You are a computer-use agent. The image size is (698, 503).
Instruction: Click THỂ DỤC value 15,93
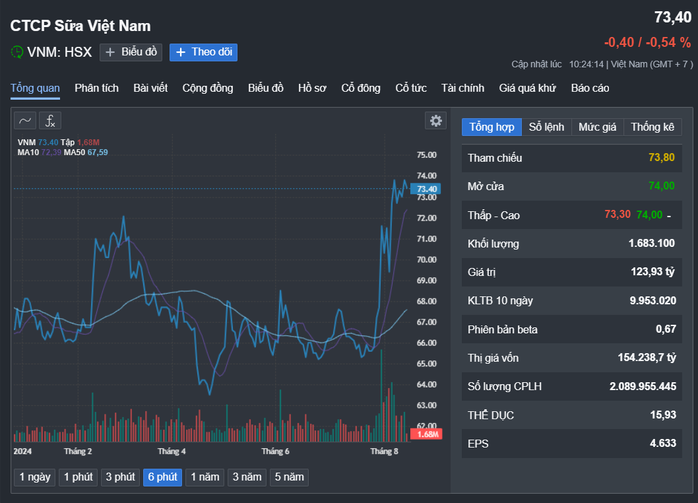coord(663,415)
